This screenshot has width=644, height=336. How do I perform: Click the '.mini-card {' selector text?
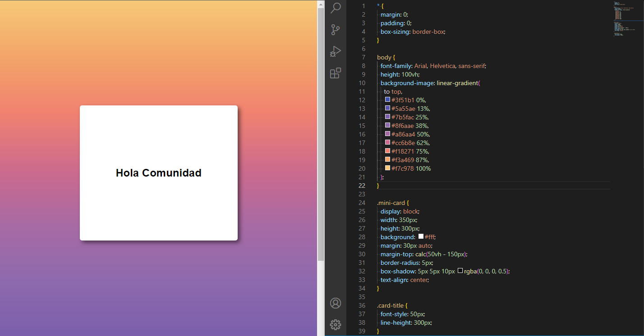[x=393, y=203]
